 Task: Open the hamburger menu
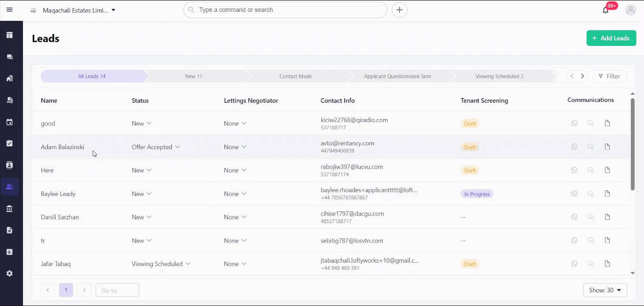9,10
